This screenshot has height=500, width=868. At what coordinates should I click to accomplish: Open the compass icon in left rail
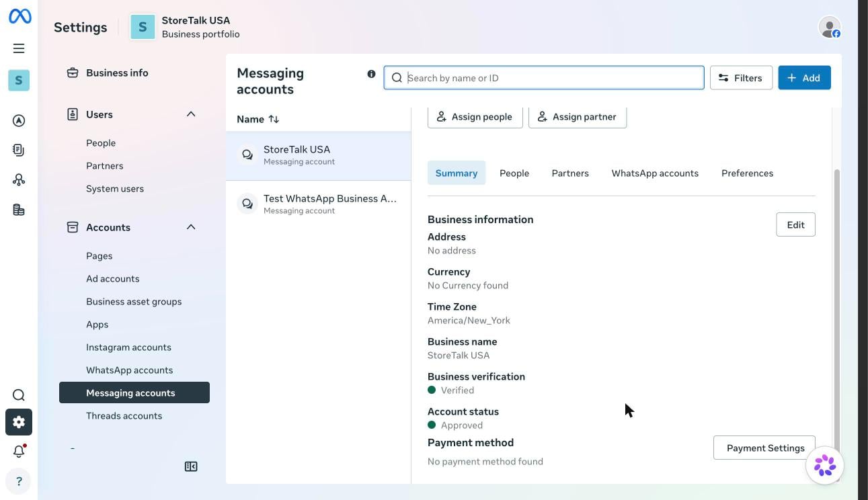(x=19, y=121)
